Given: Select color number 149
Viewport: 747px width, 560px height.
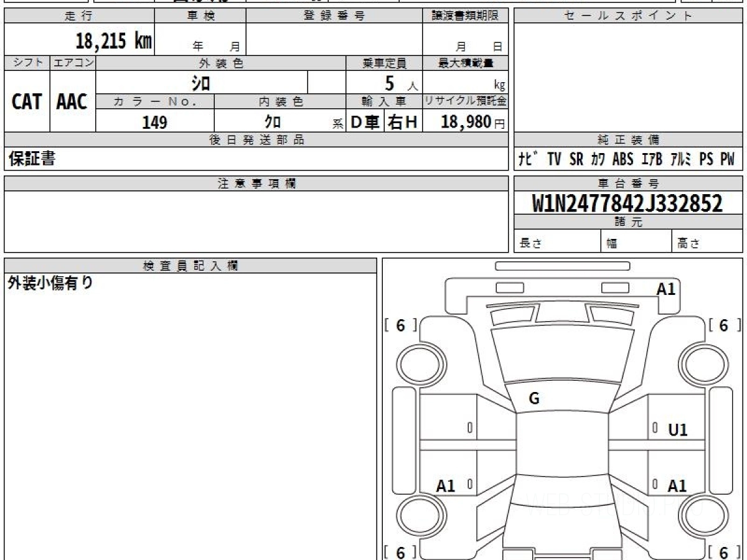Looking at the screenshot, I should [x=154, y=122].
